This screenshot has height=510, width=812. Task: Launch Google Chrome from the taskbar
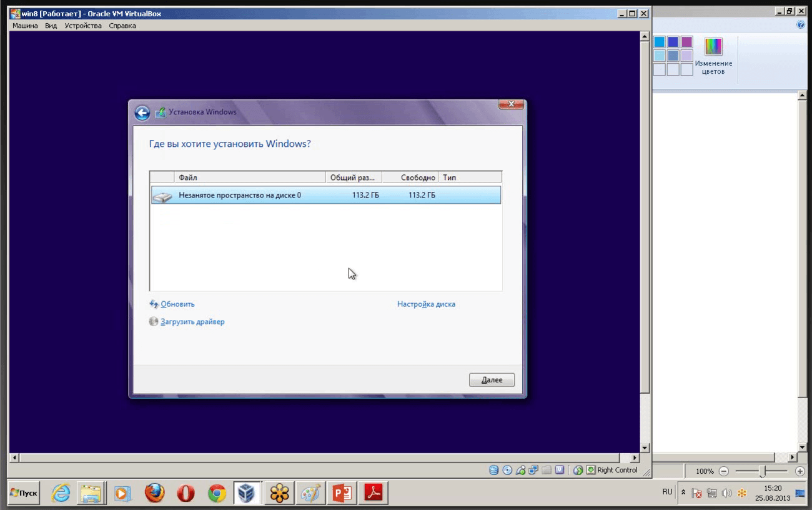pos(217,493)
